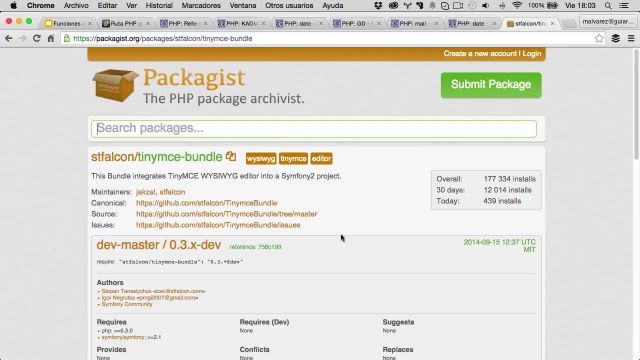Click the tinymce tag
Screen dimensions: 640x360
293,158
